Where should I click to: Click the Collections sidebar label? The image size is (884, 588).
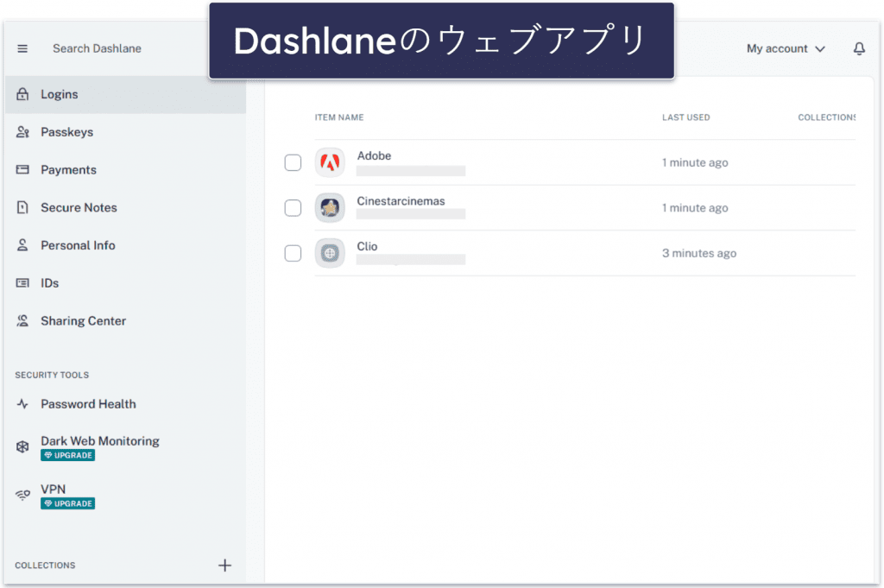[45, 566]
